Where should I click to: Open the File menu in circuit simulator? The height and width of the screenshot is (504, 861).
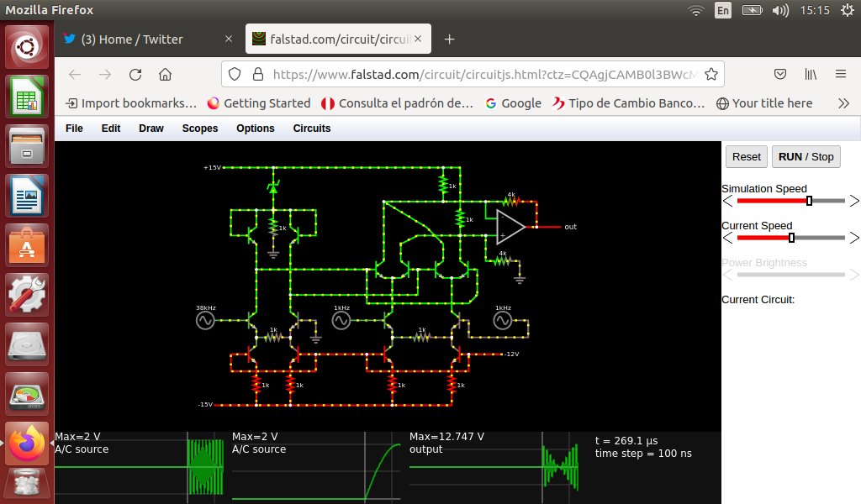tap(74, 129)
